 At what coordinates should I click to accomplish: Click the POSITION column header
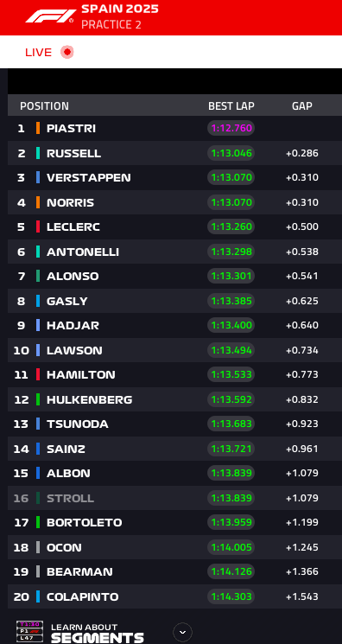tap(44, 106)
